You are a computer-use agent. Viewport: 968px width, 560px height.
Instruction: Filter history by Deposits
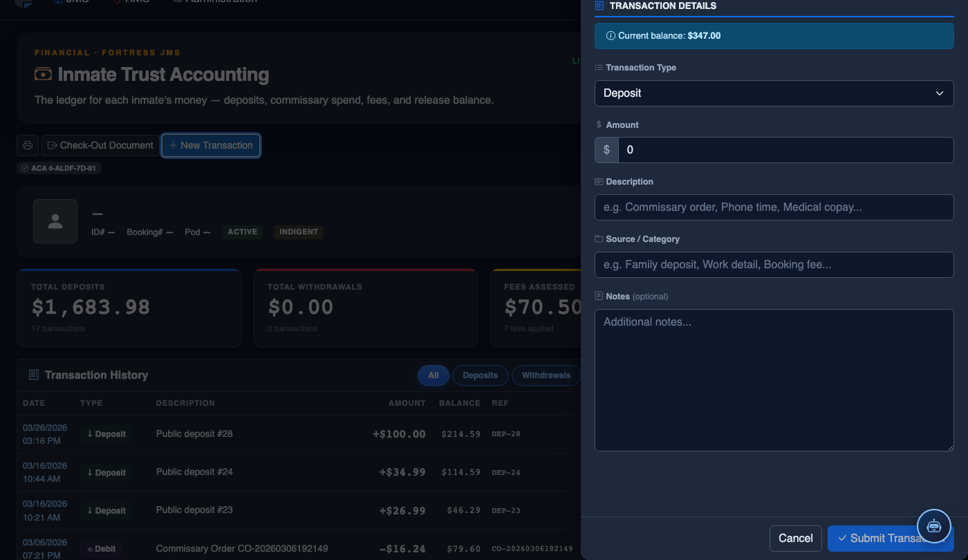[481, 375]
